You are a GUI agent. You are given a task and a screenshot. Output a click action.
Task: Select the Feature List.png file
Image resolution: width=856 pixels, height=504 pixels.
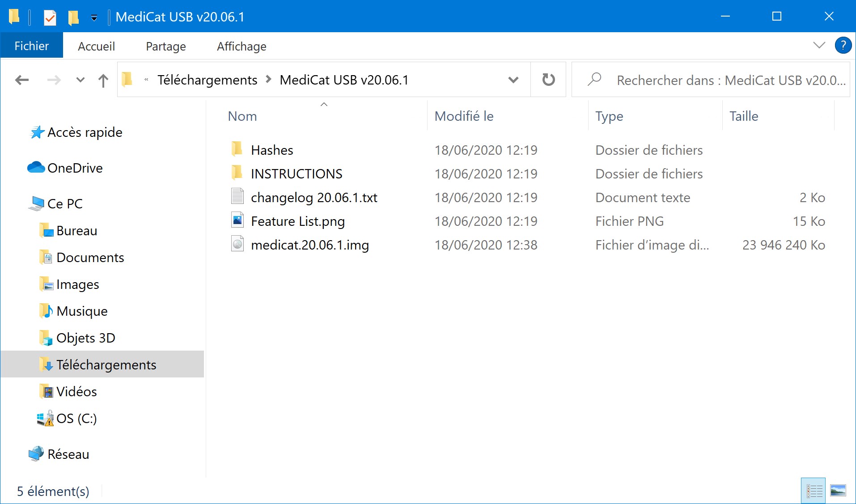(298, 221)
